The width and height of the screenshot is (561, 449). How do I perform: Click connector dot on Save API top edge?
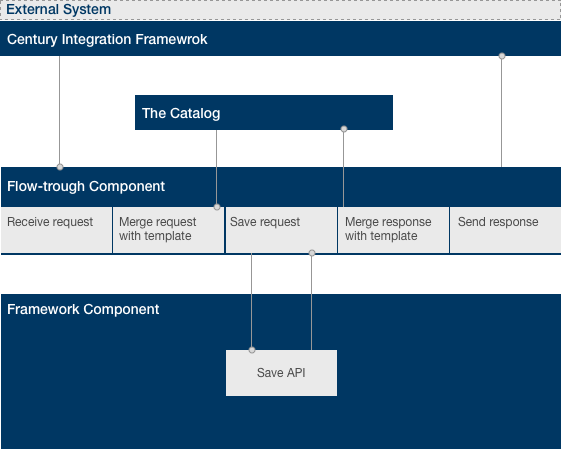[x=252, y=350]
